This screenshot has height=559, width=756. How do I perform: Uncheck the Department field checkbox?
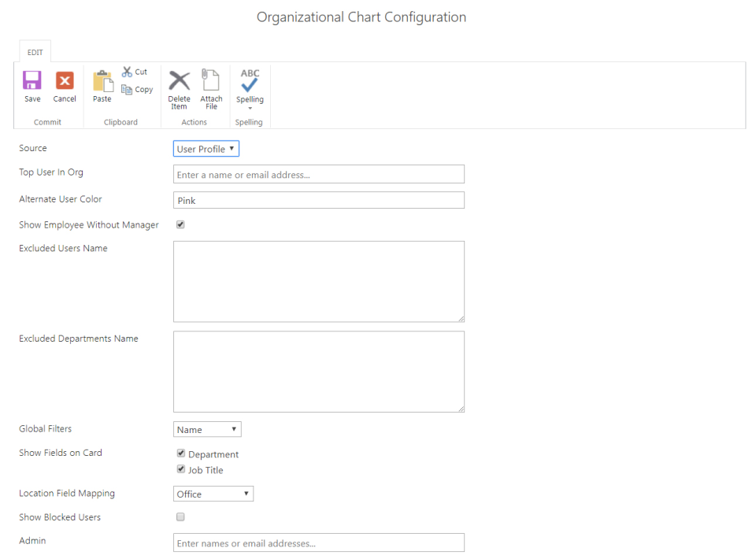tap(181, 453)
